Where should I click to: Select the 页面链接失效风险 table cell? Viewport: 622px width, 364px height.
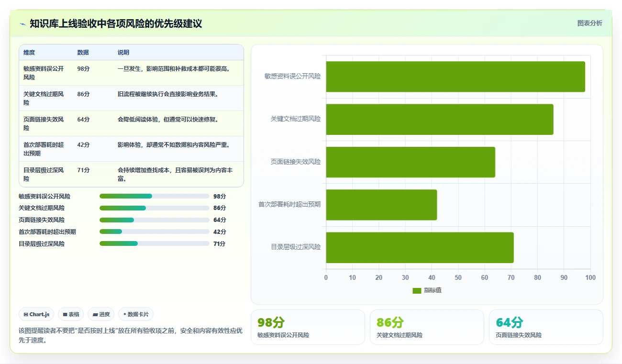[x=46, y=123]
